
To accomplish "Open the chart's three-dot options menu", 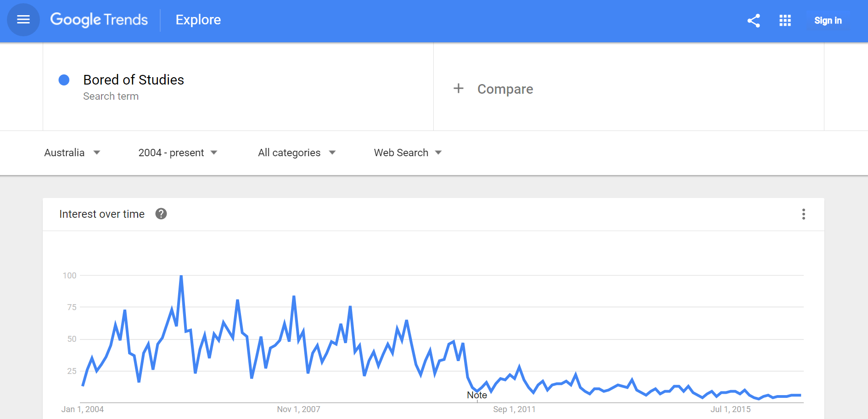I will pos(803,214).
